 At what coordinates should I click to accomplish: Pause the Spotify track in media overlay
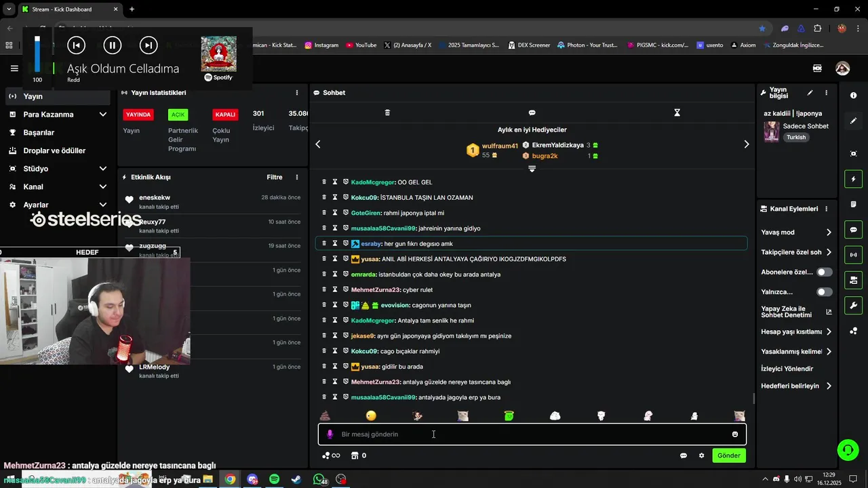(x=113, y=45)
